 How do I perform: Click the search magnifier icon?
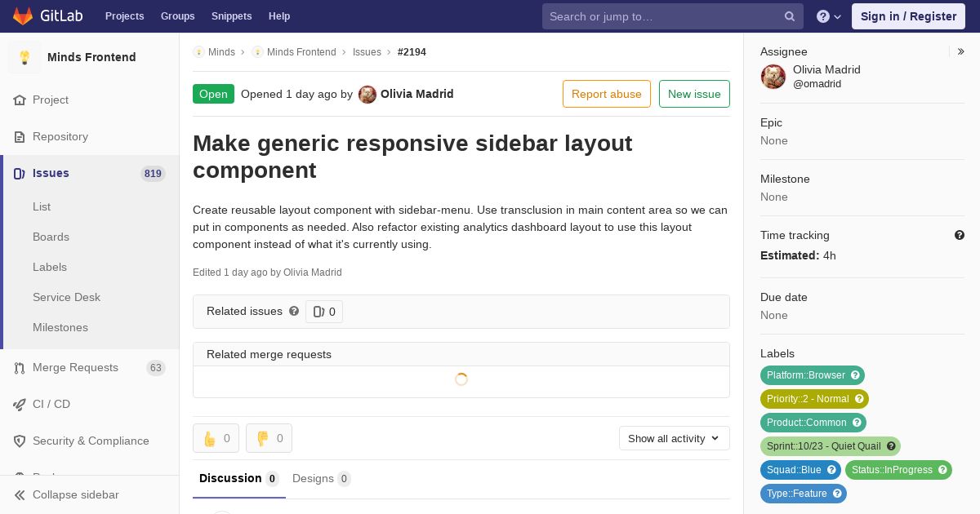click(790, 16)
